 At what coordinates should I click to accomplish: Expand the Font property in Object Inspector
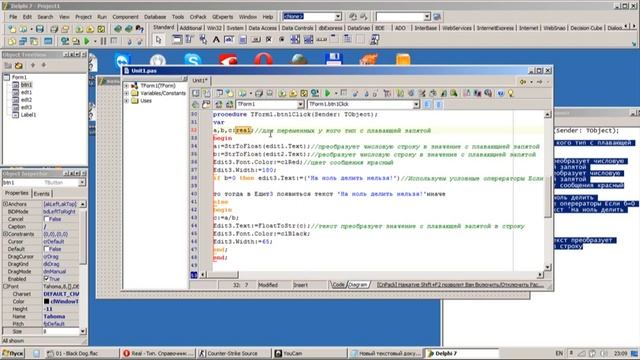coord(5,287)
